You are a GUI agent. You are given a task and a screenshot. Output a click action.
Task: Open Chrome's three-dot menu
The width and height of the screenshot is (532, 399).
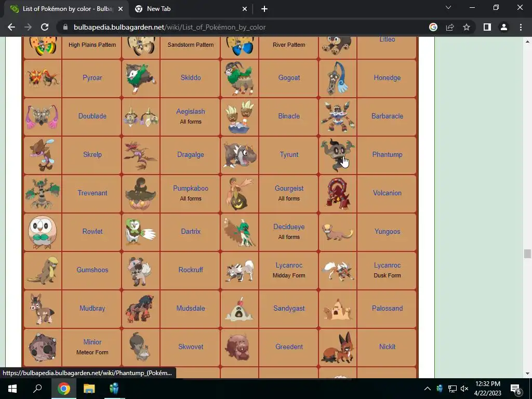[521, 27]
